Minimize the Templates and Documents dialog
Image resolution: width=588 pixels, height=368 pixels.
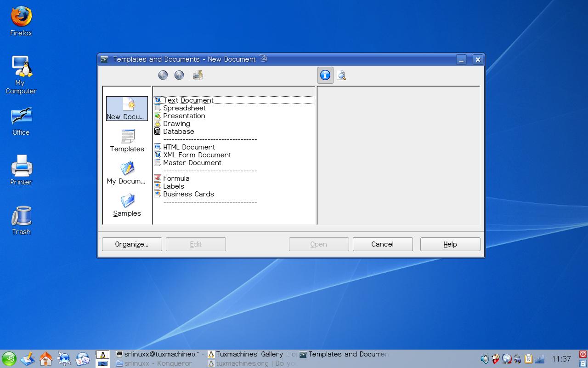coord(462,59)
